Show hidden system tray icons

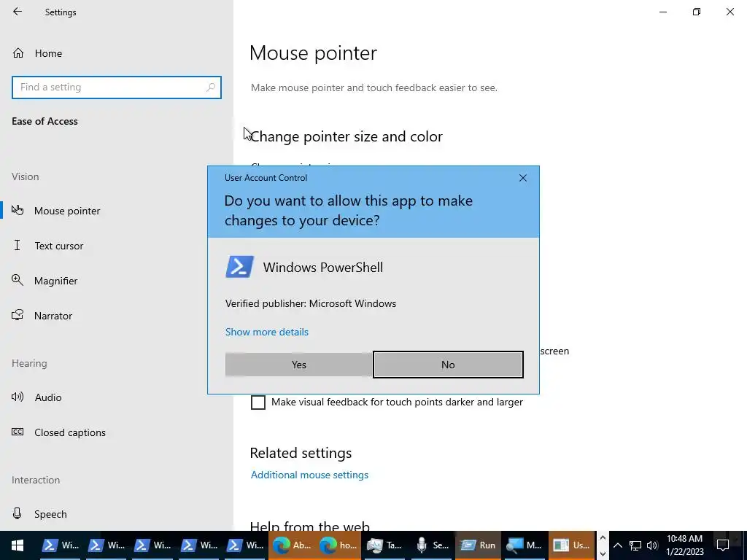pyautogui.click(x=617, y=545)
